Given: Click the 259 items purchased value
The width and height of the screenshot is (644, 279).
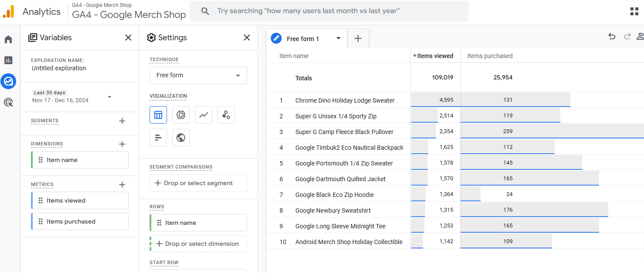Looking at the screenshot, I should point(508,131).
